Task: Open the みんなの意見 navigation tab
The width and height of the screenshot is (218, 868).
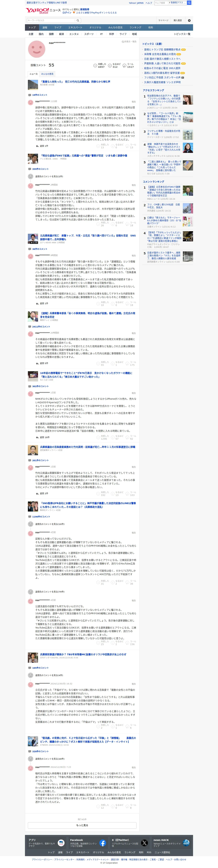Action: [x=115, y=28]
